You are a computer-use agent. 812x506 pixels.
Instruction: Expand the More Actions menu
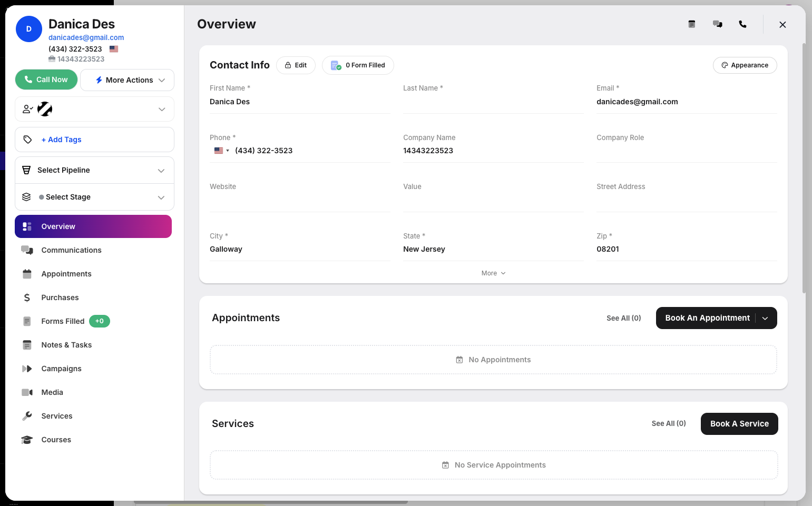[x=127, y=80]
